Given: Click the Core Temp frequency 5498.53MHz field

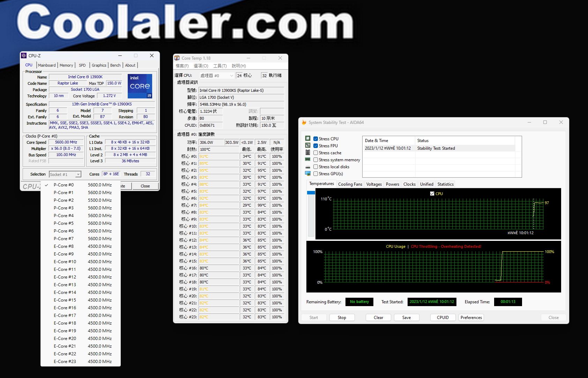Looking at the screenshot, I should tap(241, 104).
